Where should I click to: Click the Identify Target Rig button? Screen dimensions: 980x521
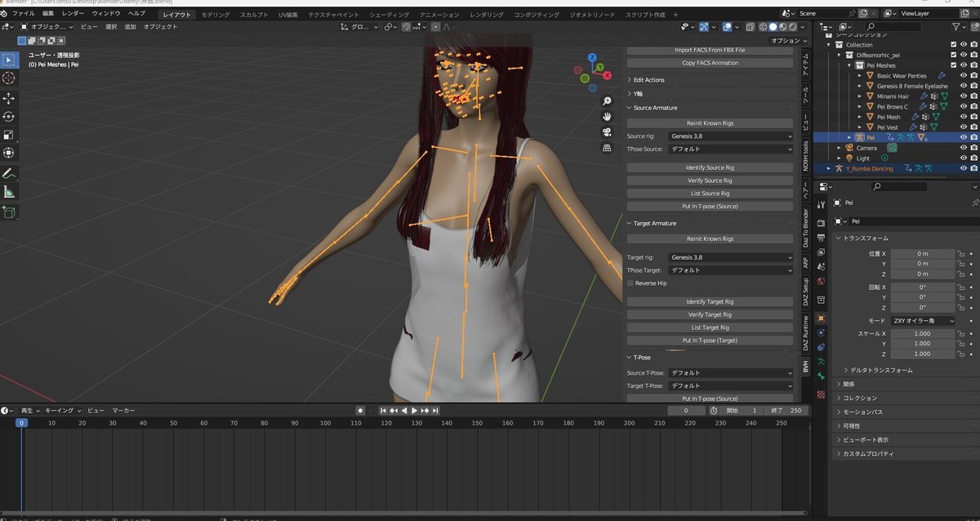(710, 301)
